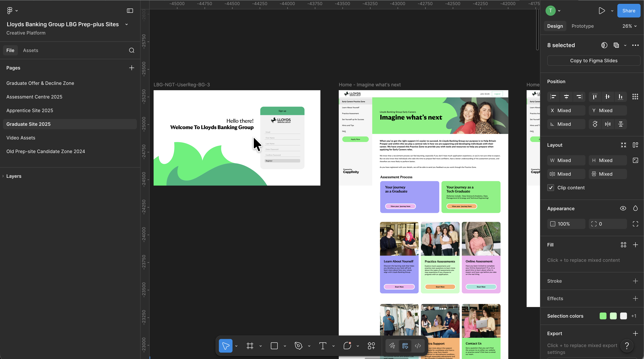Open the Figma menu chevron
The image size is (644, 359).
(16, 11)
